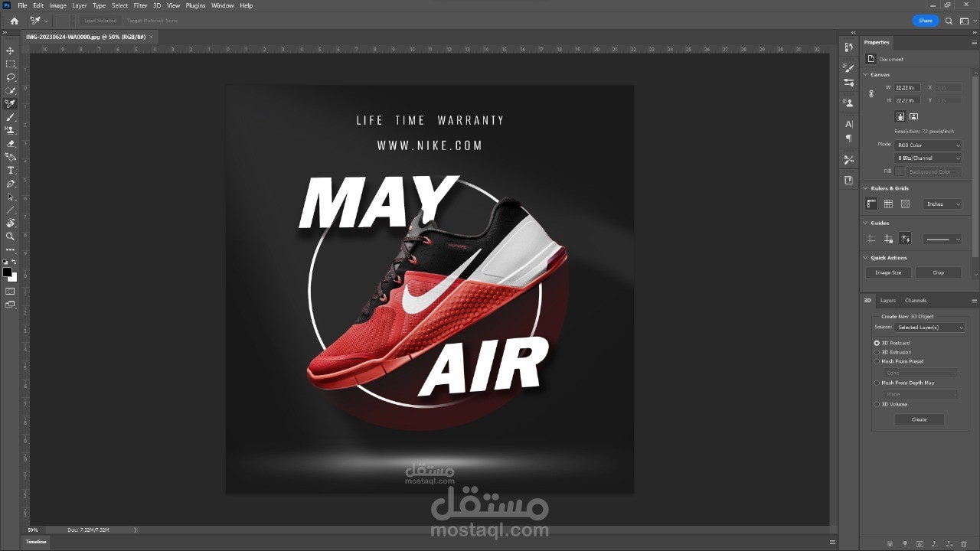Select the Eraser tool

pos(10,143)
